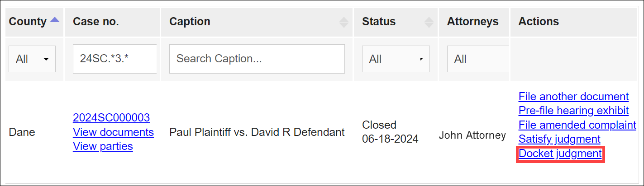The image size is (644, 186).
Task: Click the Case no. filter field
Action: (x=115, y=59)
